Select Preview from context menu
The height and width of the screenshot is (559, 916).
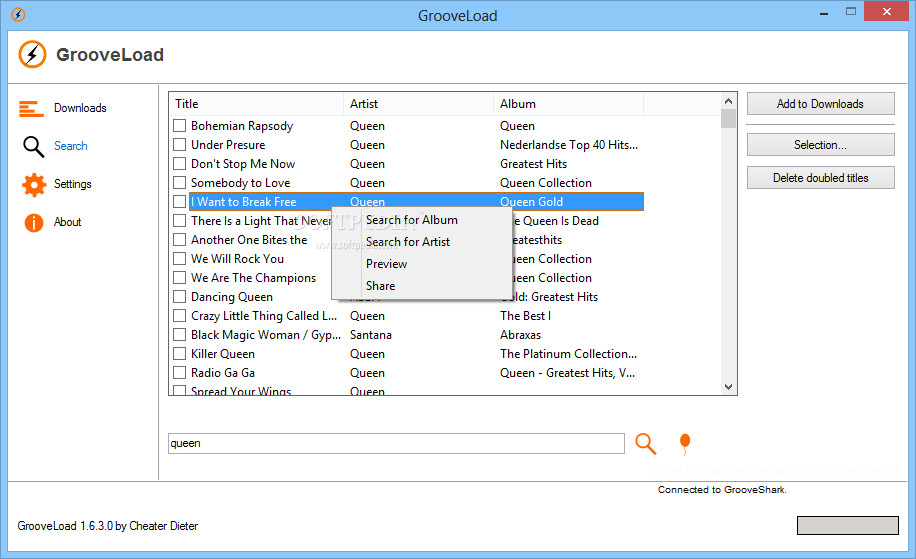coord(387,264)
